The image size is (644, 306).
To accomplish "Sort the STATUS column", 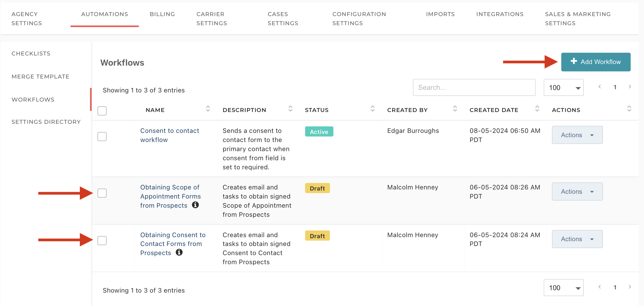I will pos(372,109).
